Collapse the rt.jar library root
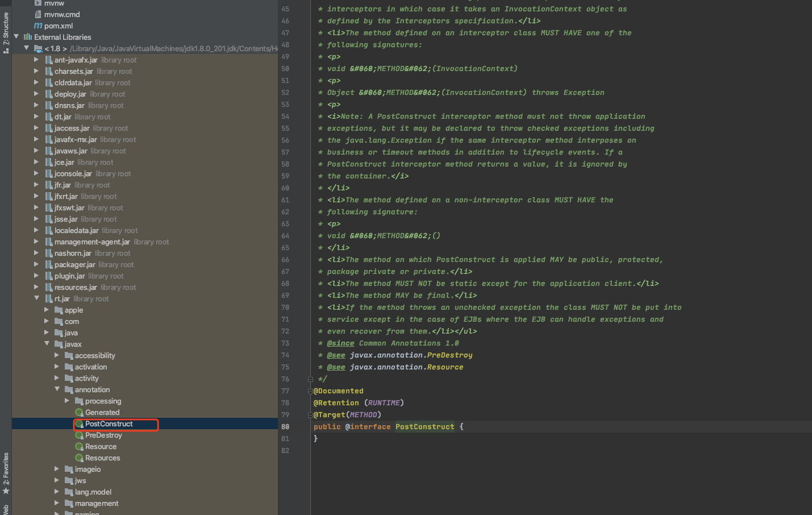This screenshot has width=812, height=515. (36, 298)
